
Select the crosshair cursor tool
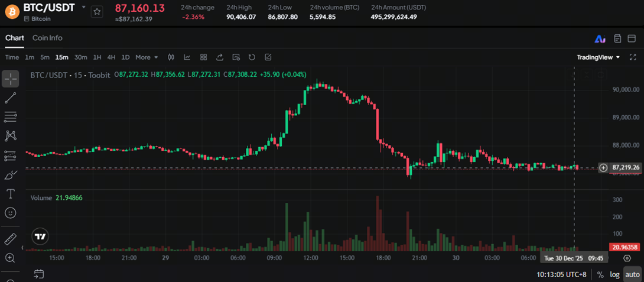tap(10, 79)
